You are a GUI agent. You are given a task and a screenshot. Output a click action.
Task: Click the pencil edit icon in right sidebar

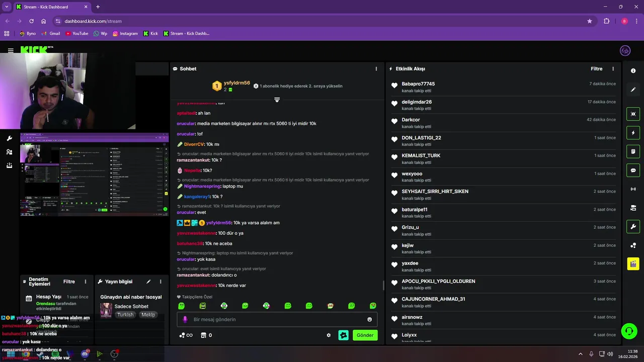[x=633, y=89]
